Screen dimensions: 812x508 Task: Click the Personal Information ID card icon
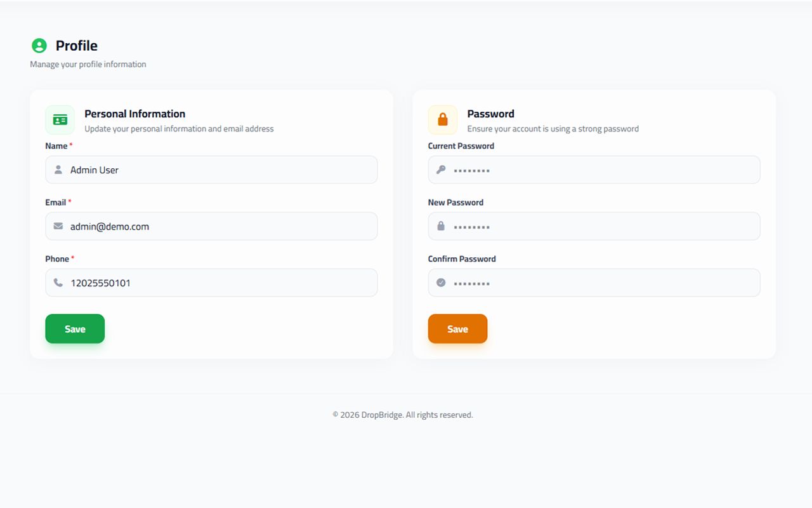point(60,120)
